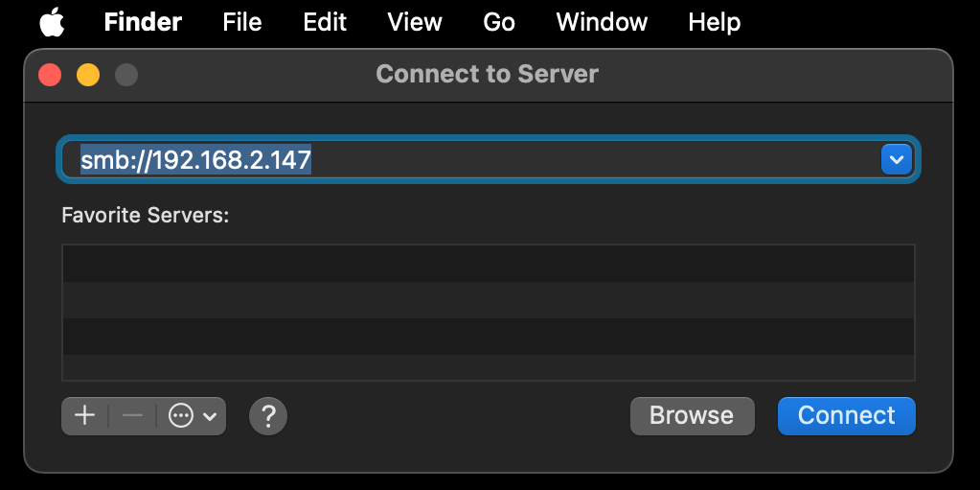This screenshot has width=980, height=490.
Task: Open the Apple menu
Action: click(x=52, y=21)
